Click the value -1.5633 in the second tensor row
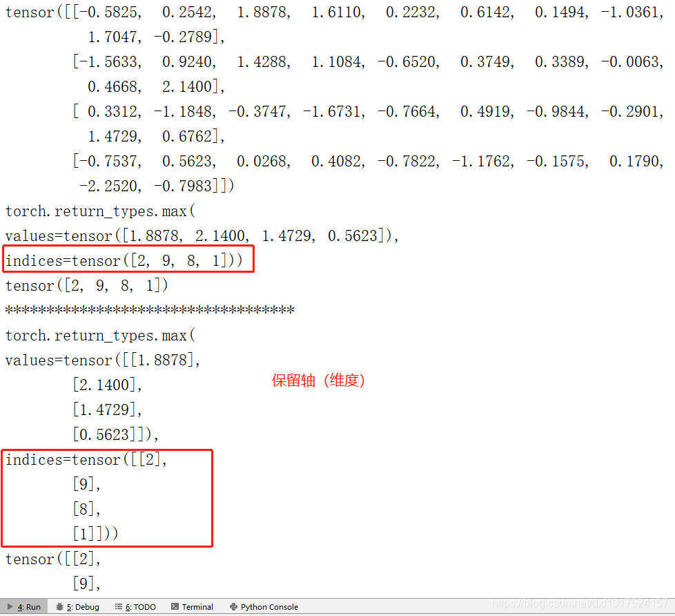The image size is (675, 616). coord(109,61)
